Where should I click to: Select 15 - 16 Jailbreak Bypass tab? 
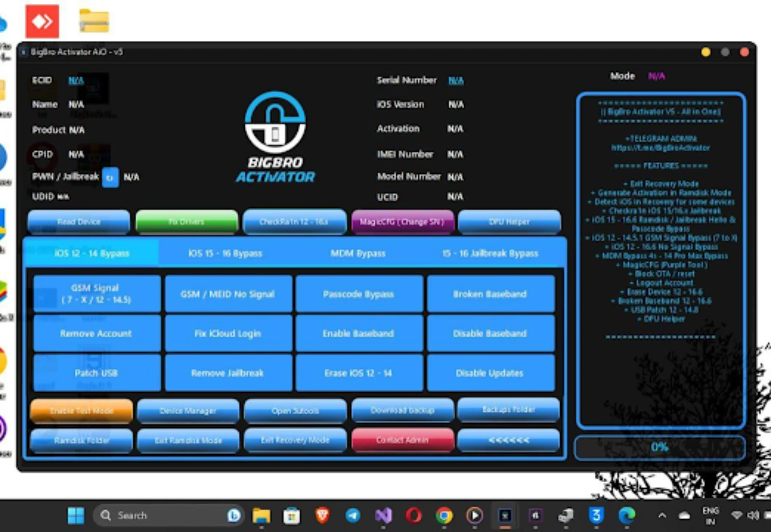[490, 253]
